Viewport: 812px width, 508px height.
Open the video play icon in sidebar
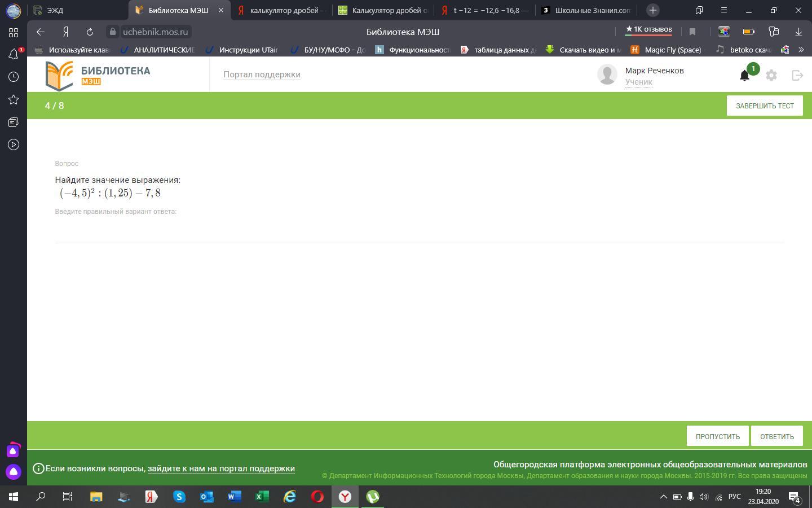coord(14,144)
